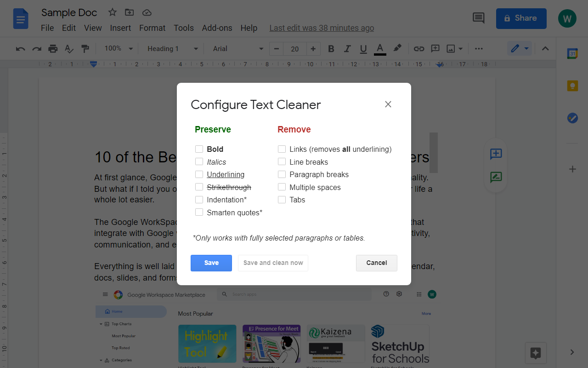Open the Edit menu
The width and height of the screenshot is (588, 368).
tap(69, 28)
